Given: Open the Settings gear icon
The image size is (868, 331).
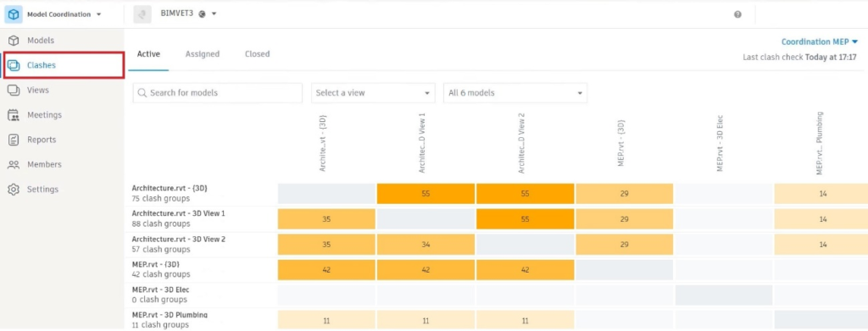Looking at the screenshot, I should (14, 190).
